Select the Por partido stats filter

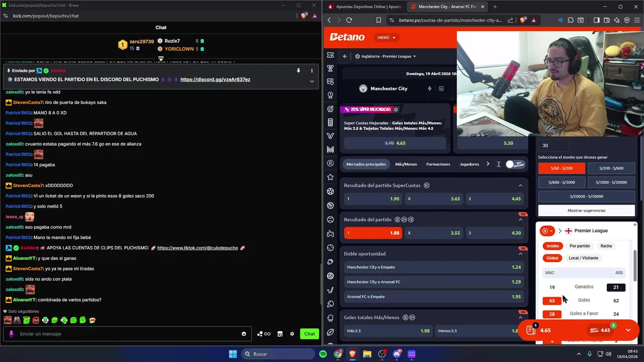pos(580,246)
